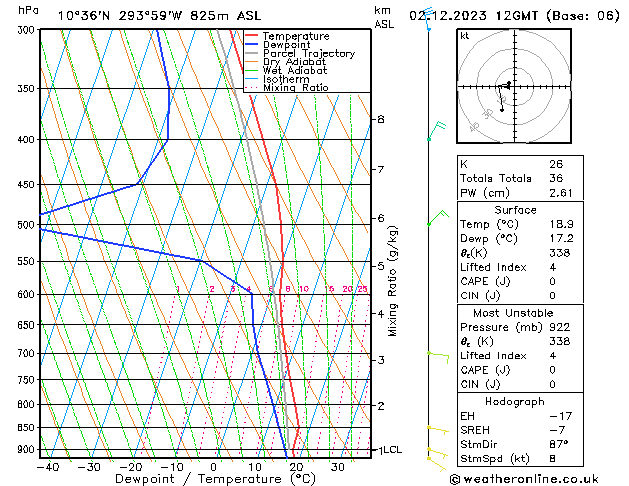Click the blue Dewpoint line sample in legend
This screenshot has width=629, height=486.
pyautogui.click(x=252, y=45)
